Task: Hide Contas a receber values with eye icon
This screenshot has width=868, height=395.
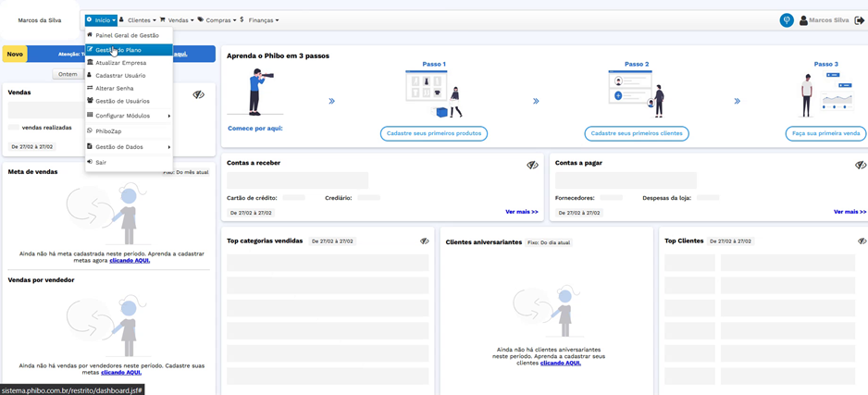Action: [x=532, y=165]
